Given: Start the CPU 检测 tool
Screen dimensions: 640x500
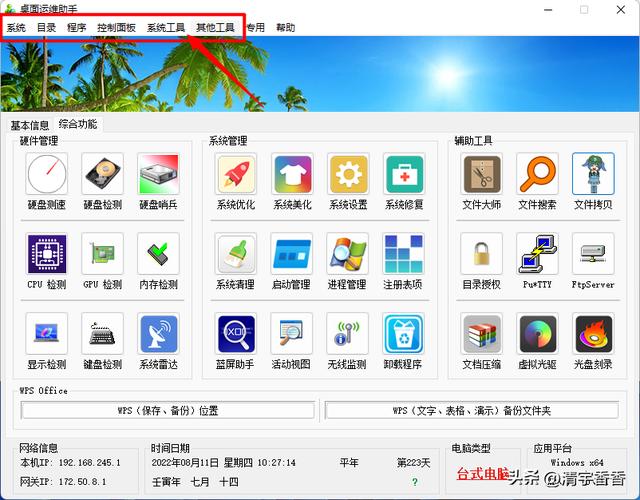Looking at the screenshot, I should click(47, 254).
